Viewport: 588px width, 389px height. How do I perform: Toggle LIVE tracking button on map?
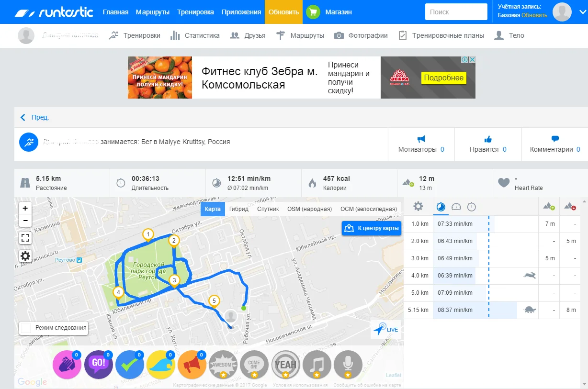coord(386,329)
